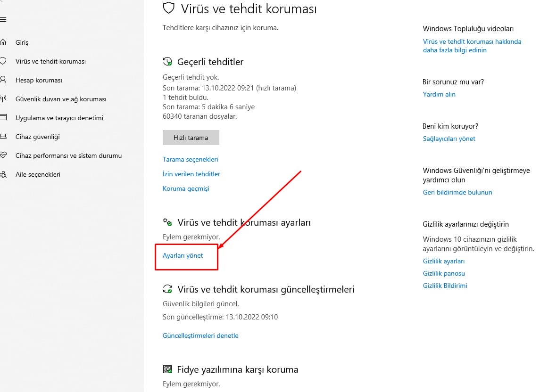Screen dimensions: 540x392
Task: Click the Hesap koruması person icon
Action: pyautogui.click(x=3, y=80)
